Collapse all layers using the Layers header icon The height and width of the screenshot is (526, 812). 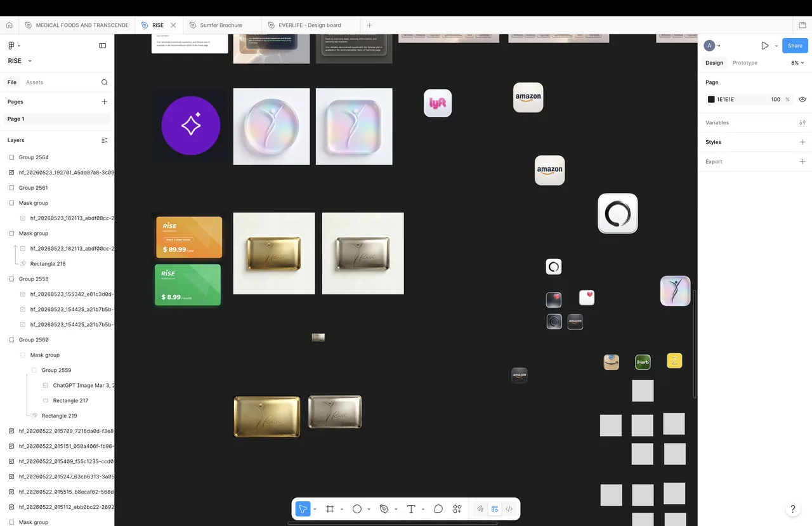point(105,140)
